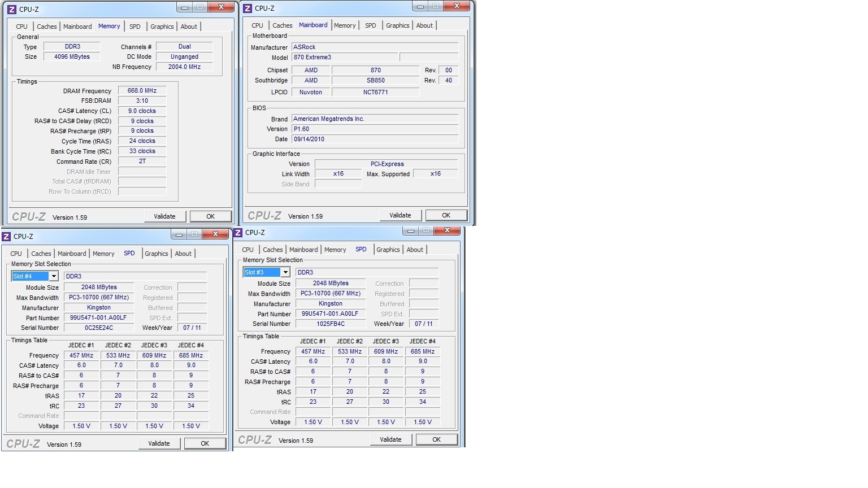
Task: Close the Slot #3 CPU-Z window
Action: [x=448, y=230]
